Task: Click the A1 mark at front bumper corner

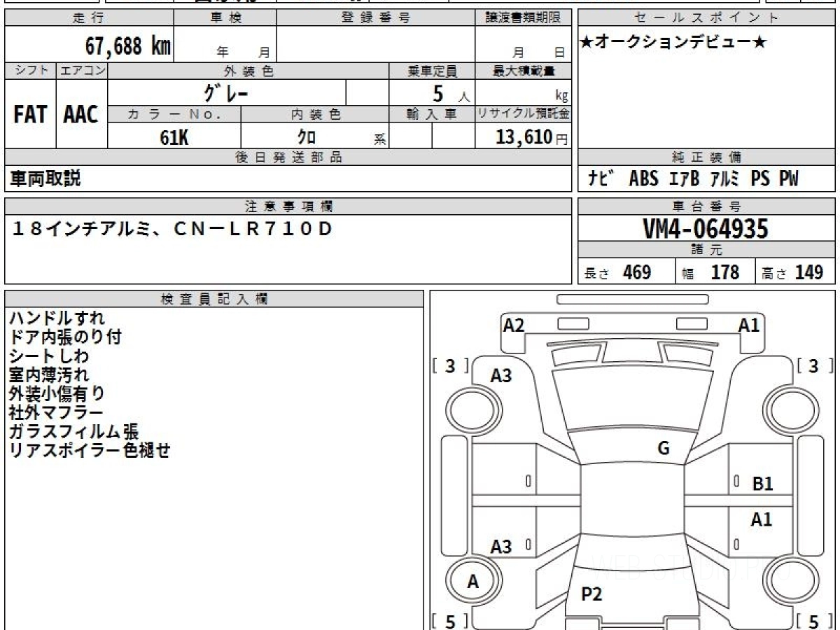Action: point(749,325)
